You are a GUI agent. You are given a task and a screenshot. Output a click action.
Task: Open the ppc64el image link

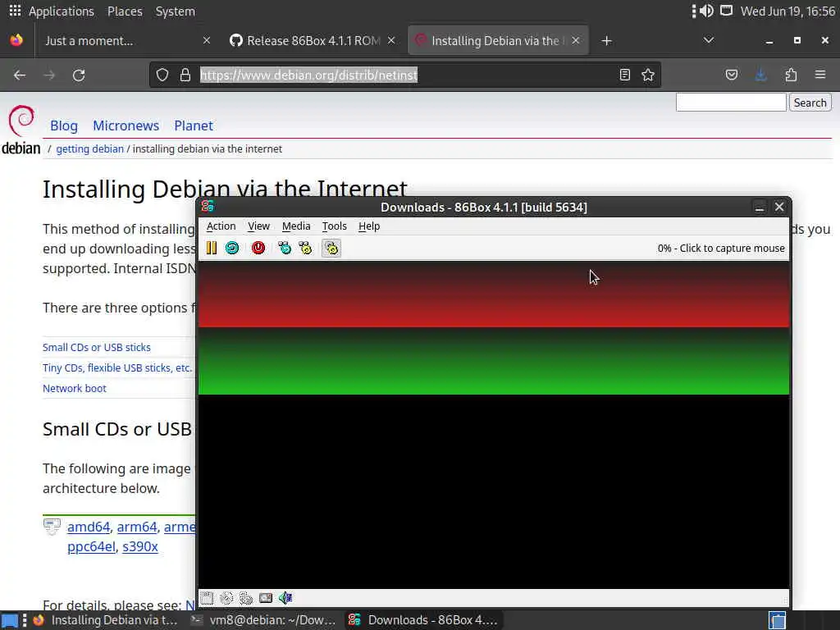coord(91,546)
